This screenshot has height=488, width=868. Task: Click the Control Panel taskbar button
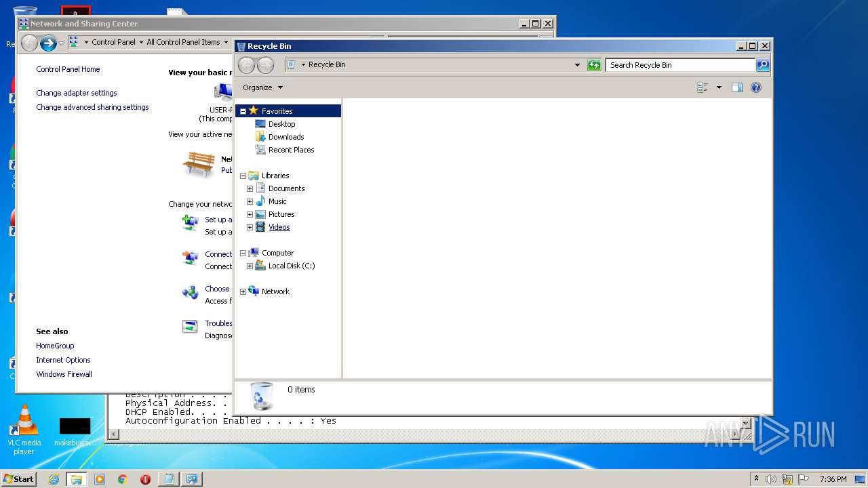pyautogui.click(x=192, y=479)
